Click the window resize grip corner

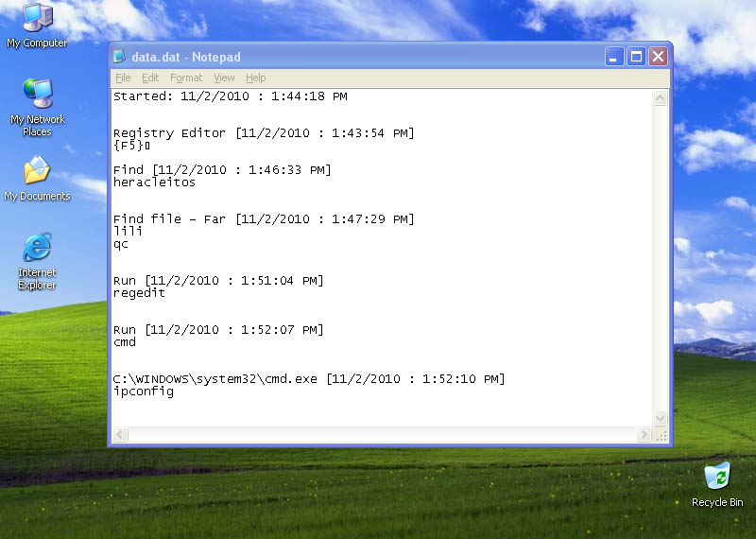661,435
